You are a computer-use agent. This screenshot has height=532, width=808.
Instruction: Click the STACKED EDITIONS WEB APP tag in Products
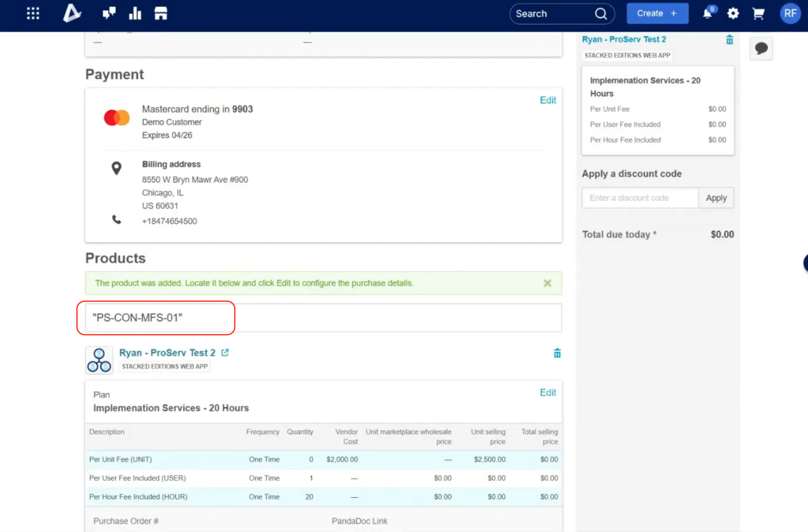164,366
